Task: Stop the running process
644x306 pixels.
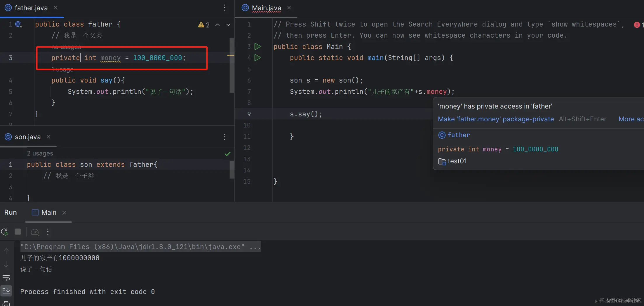Action: point(18,232)
